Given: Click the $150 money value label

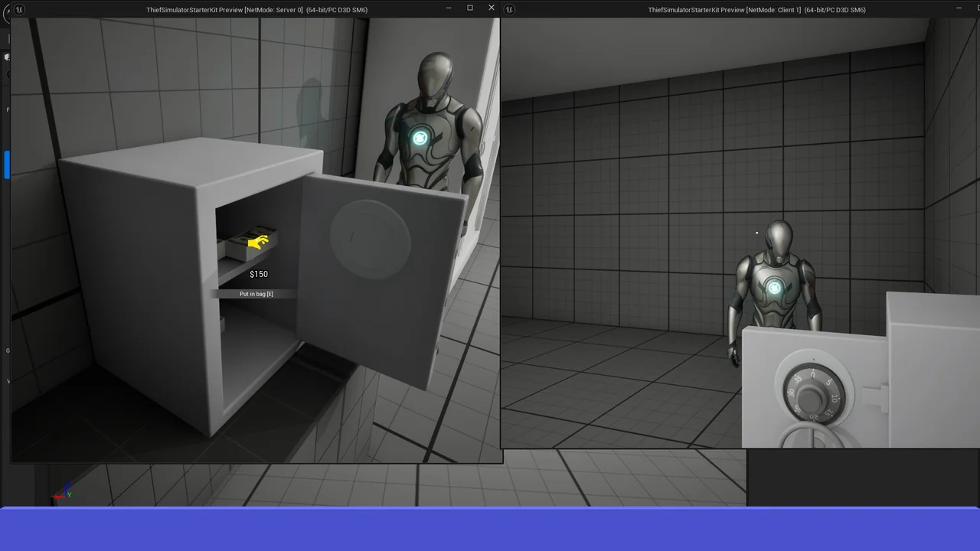Looking at the screenshot, I should pyautogui.click(x=259, y=274).
